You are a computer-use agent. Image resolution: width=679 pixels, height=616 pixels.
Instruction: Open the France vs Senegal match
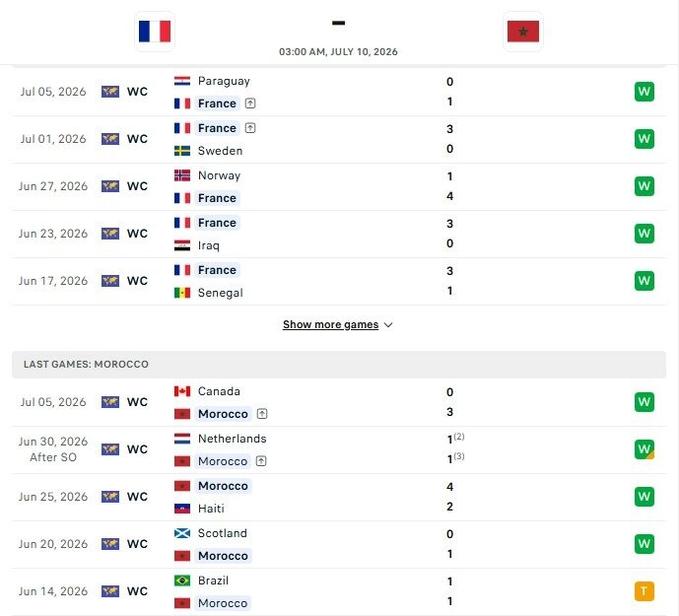click(x=339, y=281)
